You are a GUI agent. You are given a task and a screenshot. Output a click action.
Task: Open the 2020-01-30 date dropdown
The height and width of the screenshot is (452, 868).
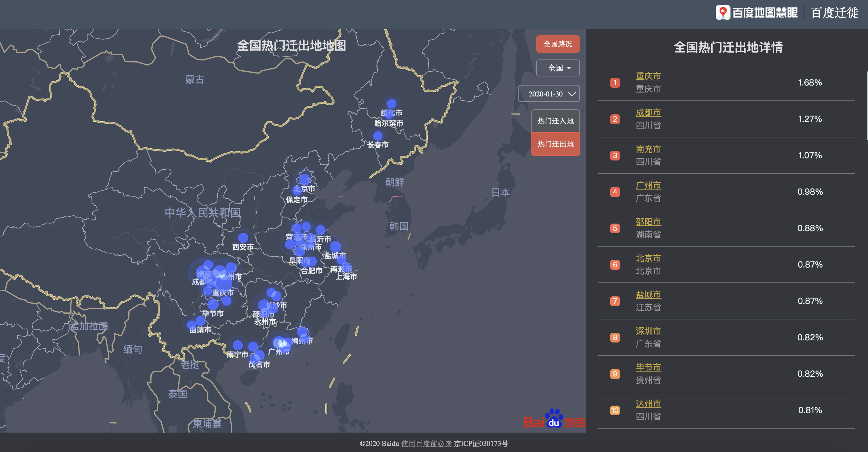click(x=548, y=94)
